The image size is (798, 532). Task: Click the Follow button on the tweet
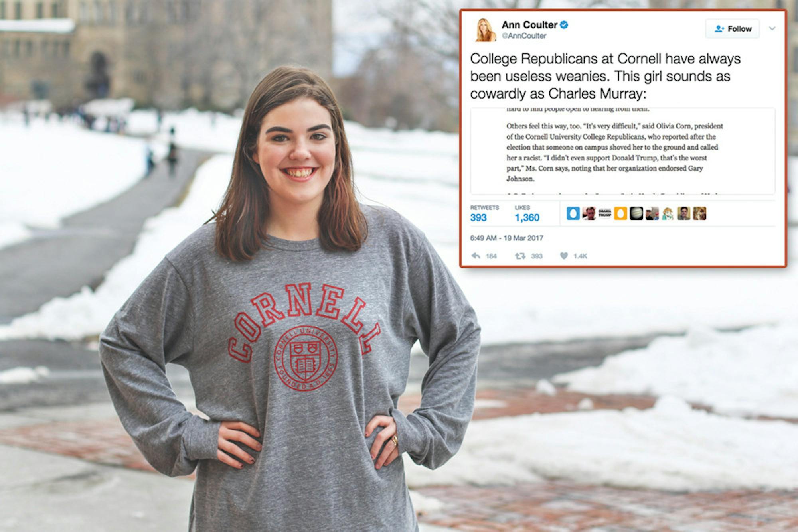(733, 29)
